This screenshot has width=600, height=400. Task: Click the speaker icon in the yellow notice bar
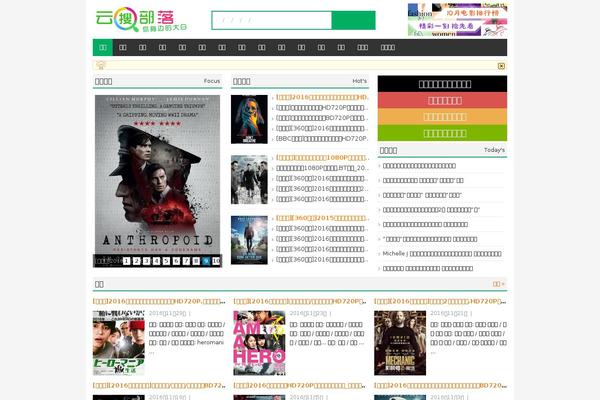(x=101, y=65)
